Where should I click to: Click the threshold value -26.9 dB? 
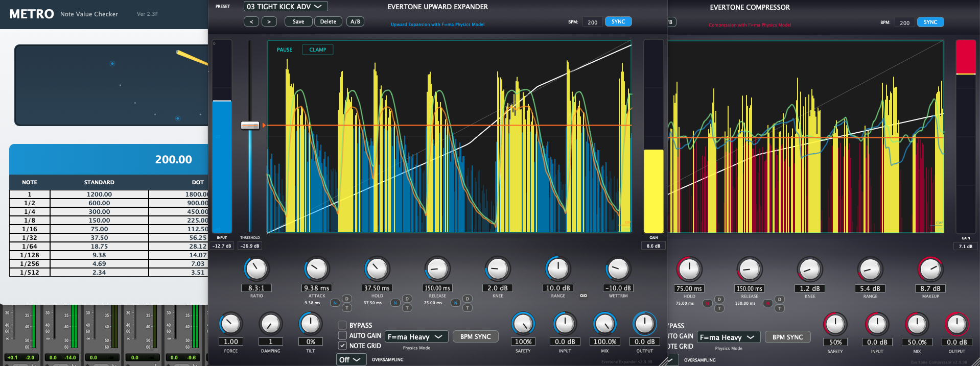250,246
